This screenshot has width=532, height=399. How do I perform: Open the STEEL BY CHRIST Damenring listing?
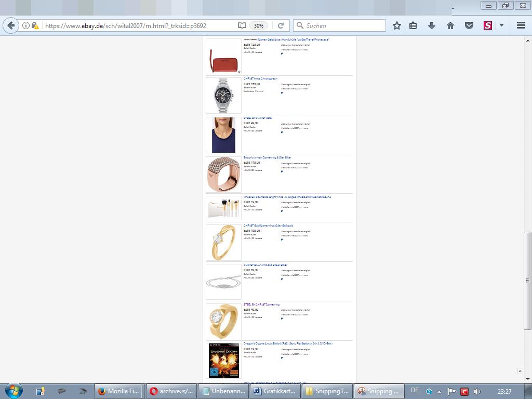click(x=262, y=304)
